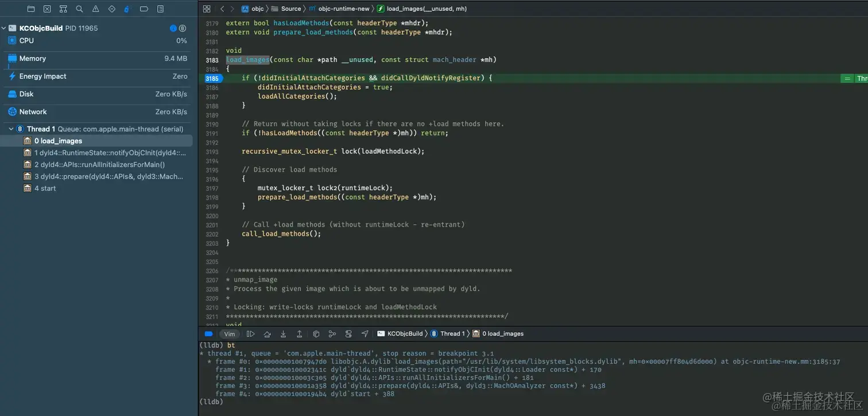
Task: Open the Report navigator
Action: click(160, 9)
